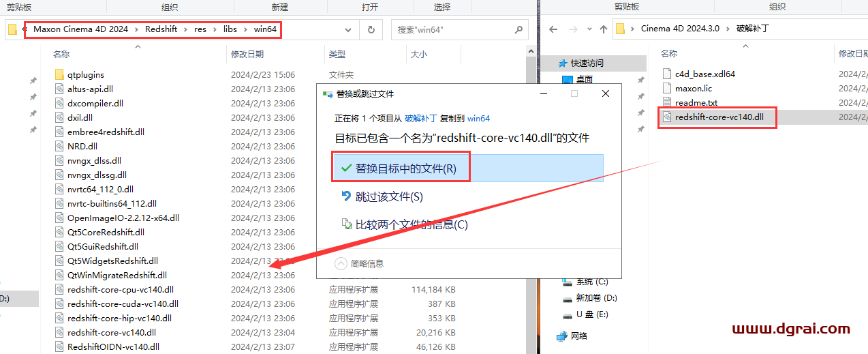Viewport: 868px width, 354px height.
Task: Click the RedshiftOIDN-vc140.dll file icon
Action: (x=59, y=346)
